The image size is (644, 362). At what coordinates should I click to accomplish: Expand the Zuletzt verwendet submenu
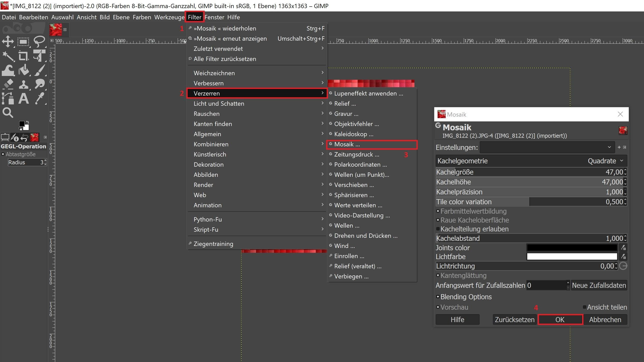coord(257,49)
